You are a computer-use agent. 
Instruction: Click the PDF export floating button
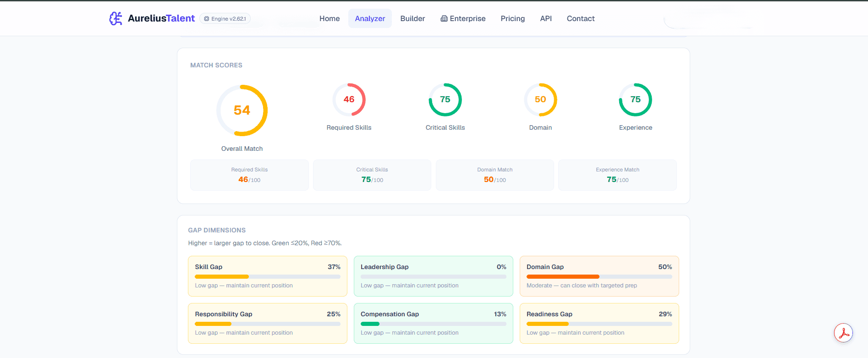pyautogui.click(x=843, y=333)
